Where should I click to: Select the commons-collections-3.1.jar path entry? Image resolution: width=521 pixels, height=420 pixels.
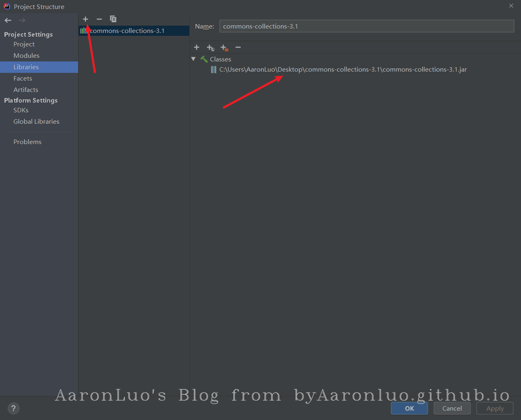tap(343, 70)
